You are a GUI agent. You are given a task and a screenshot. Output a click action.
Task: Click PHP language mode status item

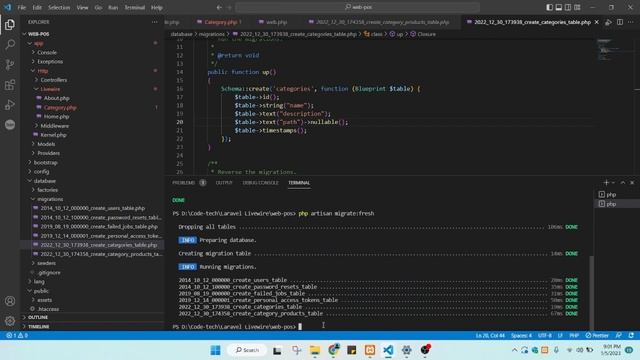574,336
